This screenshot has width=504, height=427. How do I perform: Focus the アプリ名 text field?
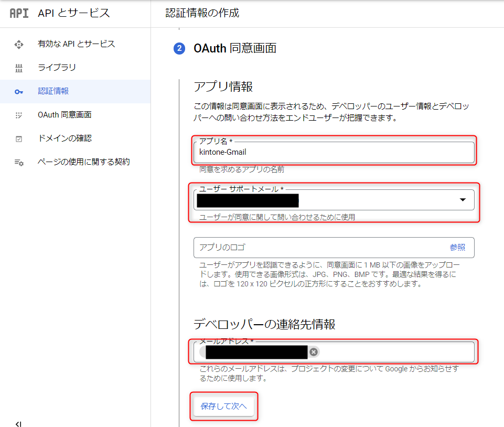334,153
